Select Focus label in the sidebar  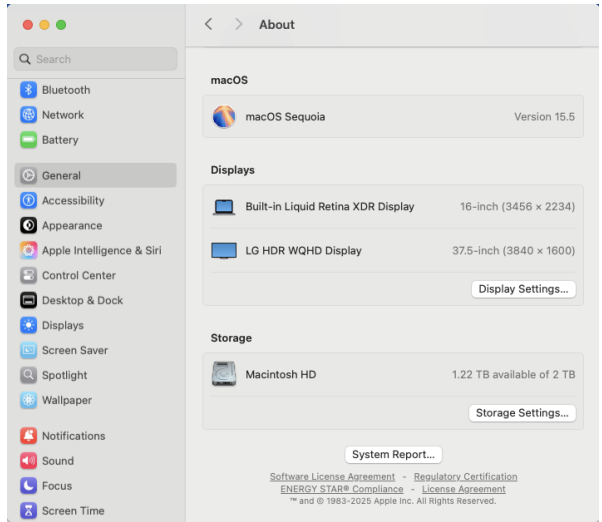(57, 486)
